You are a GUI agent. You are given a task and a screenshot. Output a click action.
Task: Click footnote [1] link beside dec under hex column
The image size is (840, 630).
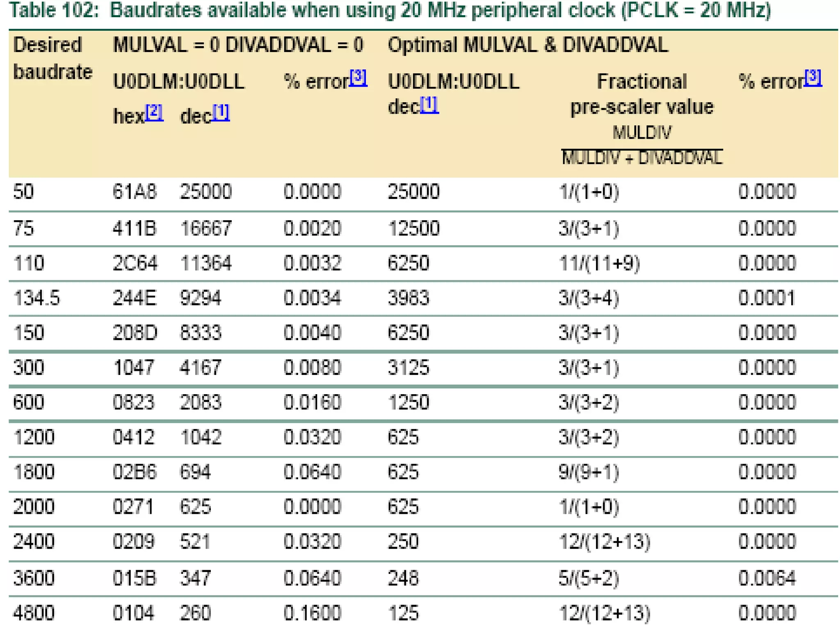pyautogui.click(x=221, y=112)
